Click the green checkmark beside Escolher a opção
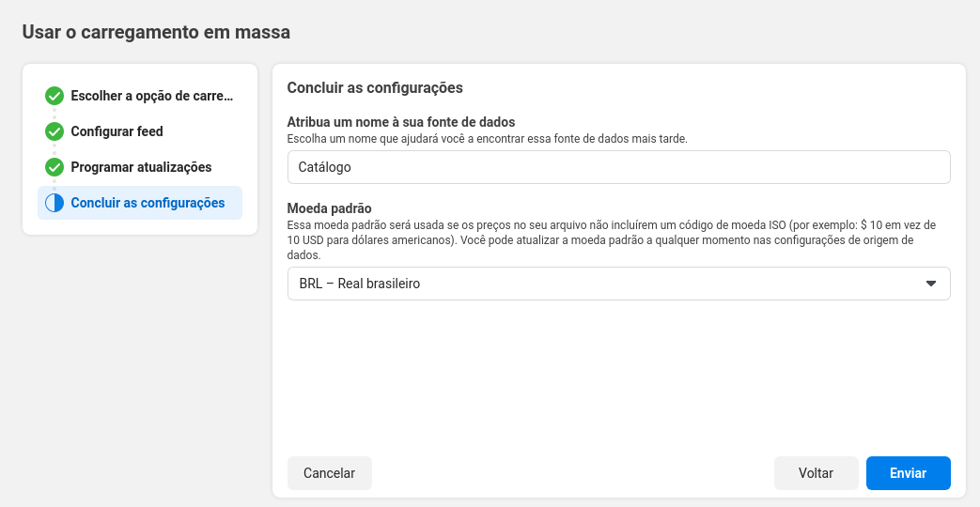 (x=54, y=96)
